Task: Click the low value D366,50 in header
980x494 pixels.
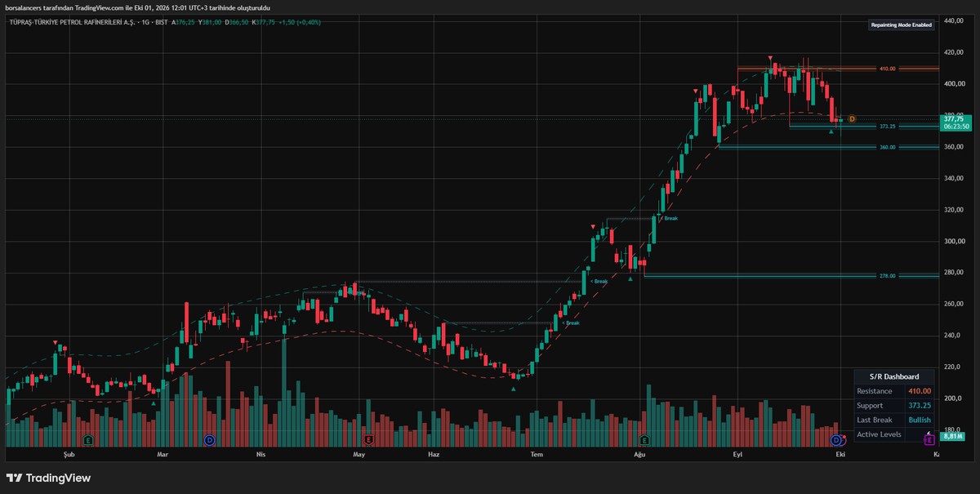Action: coord(238,22)
